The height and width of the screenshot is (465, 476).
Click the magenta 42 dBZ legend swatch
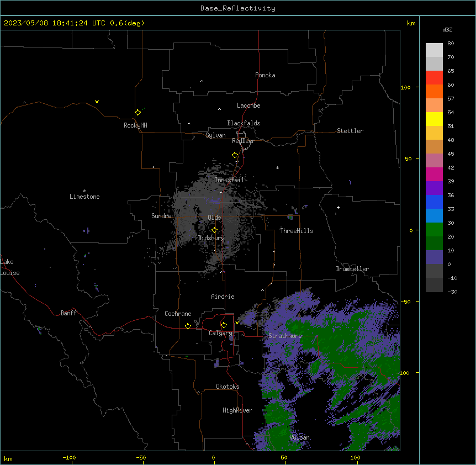pyautogui.click(x=434, y=174)
